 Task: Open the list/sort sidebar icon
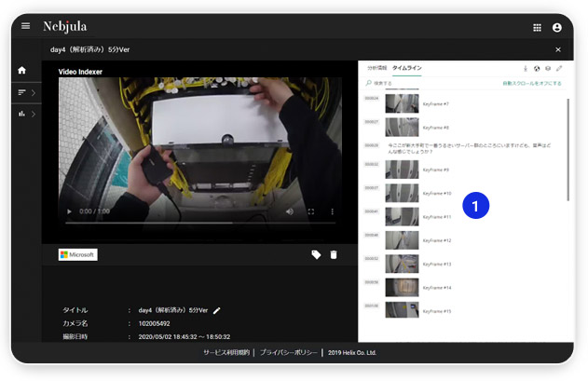[x=21, y=92]
